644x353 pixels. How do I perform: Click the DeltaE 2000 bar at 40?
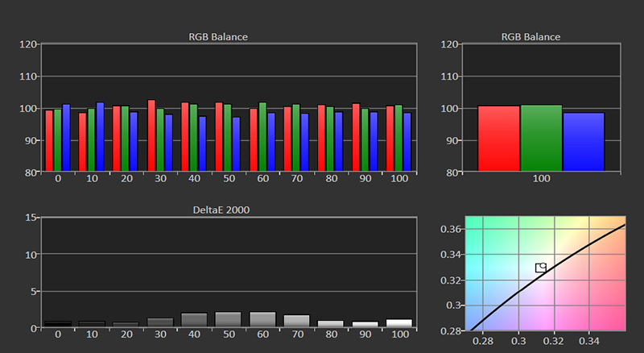point(194,321)
